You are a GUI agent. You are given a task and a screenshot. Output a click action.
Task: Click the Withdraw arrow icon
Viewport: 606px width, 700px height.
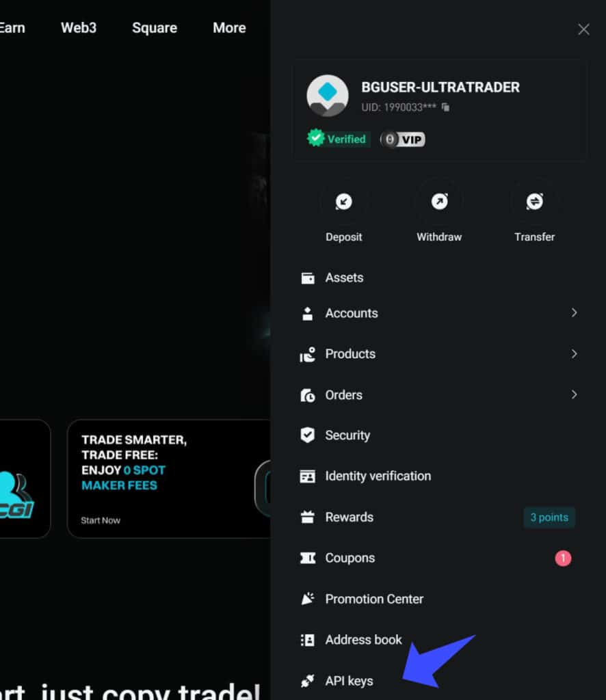coord(439,202)
